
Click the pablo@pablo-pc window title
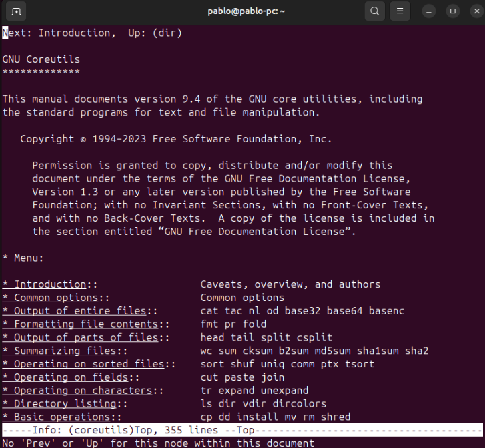click(x=246, y=11)
